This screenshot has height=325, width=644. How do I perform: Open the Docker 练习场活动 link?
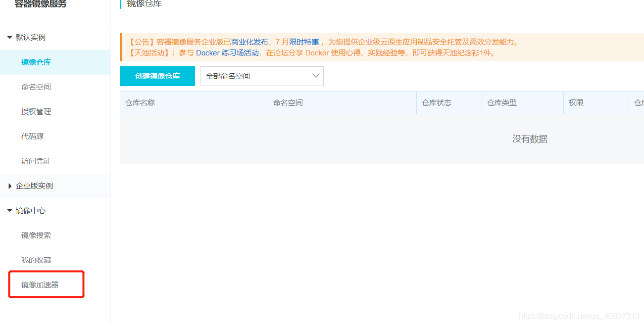228,52
